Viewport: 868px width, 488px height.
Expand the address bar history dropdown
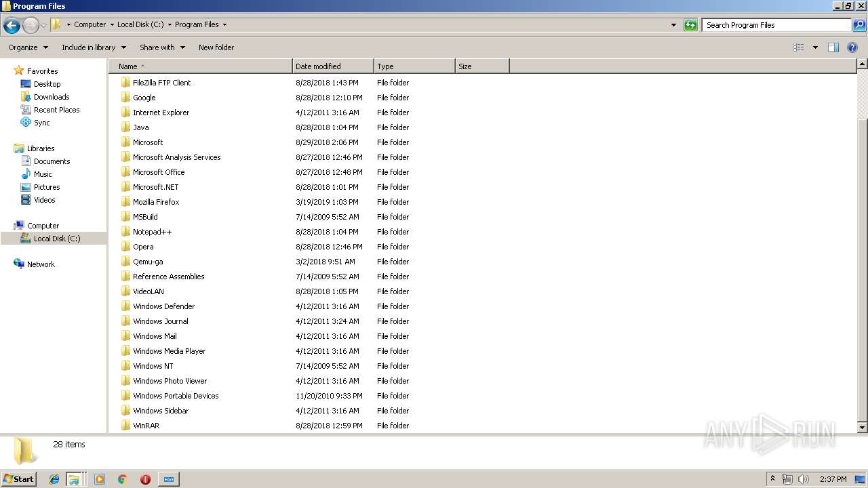pyautogui.click(x=673, y=25)
